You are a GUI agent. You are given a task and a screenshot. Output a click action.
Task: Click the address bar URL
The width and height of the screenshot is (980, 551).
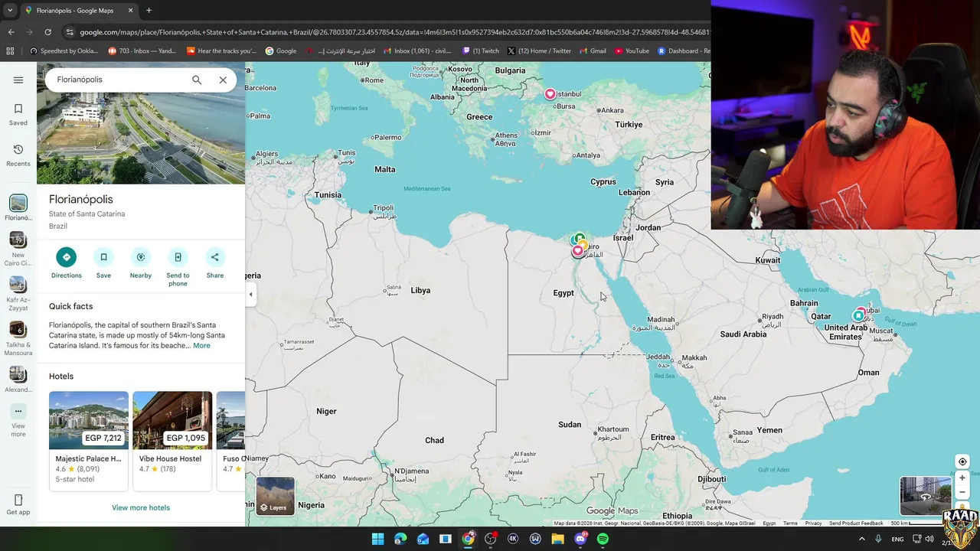tap(394, 32)
